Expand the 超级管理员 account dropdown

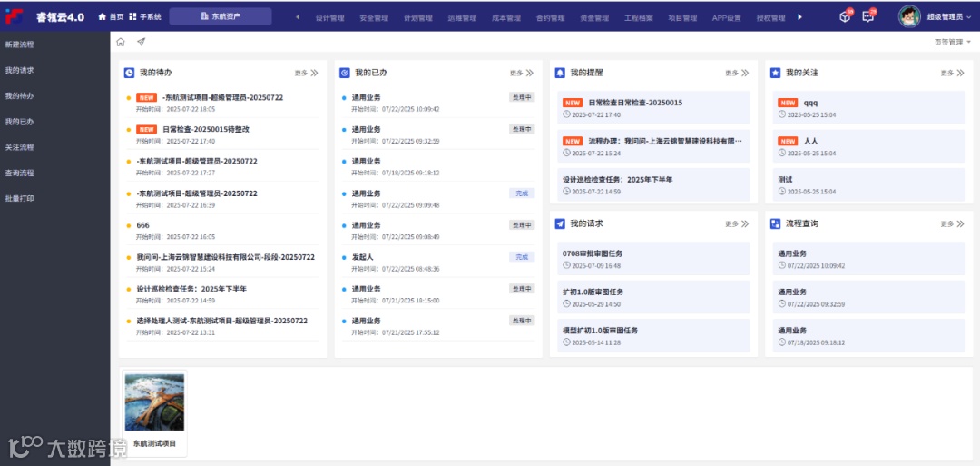(949, 17)
